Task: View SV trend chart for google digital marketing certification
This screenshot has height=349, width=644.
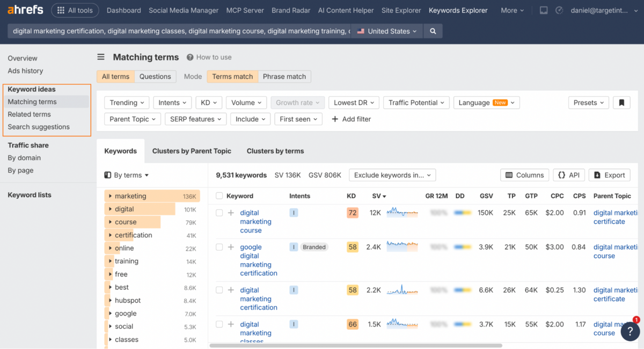Action: pos(402,247)
